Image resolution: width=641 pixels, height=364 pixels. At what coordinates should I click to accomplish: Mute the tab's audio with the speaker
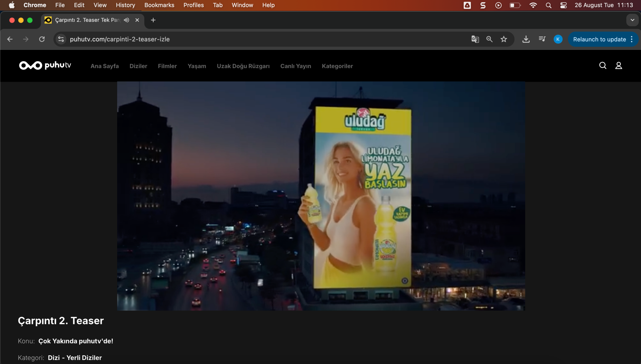126,20
